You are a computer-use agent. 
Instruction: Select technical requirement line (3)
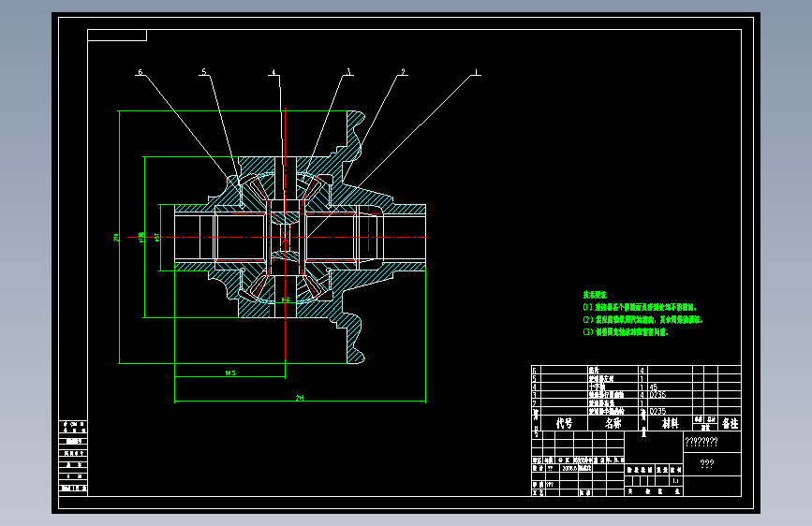pos(626,332)
